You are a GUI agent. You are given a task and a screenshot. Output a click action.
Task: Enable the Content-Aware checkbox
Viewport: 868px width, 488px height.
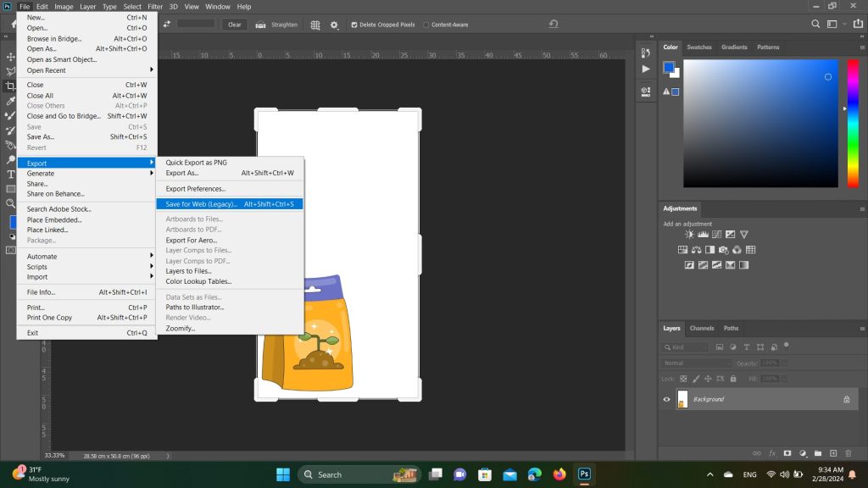426,25
